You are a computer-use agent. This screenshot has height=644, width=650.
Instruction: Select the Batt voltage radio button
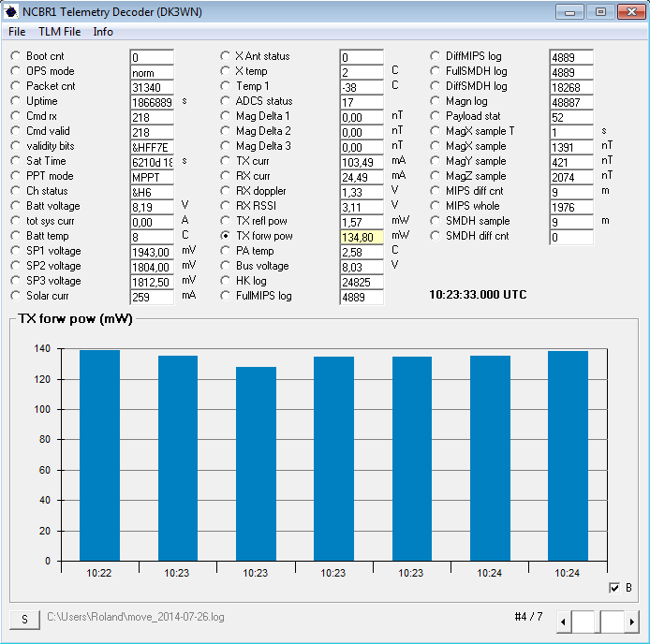point(16,206)
